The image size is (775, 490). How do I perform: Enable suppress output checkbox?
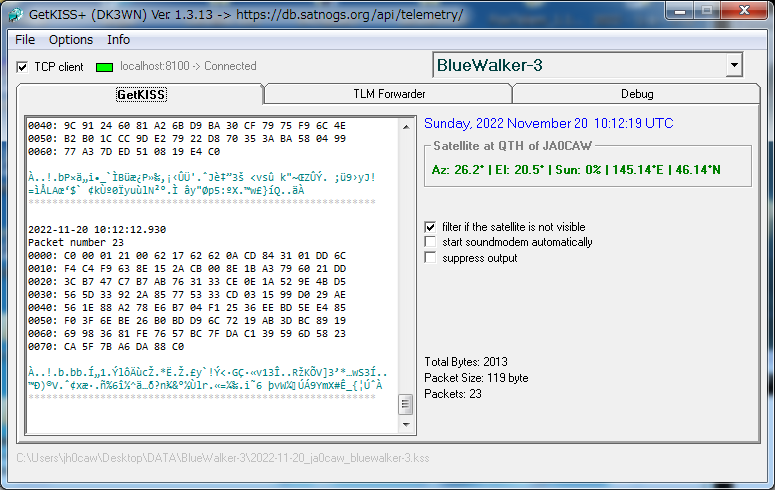coord(431,258)
